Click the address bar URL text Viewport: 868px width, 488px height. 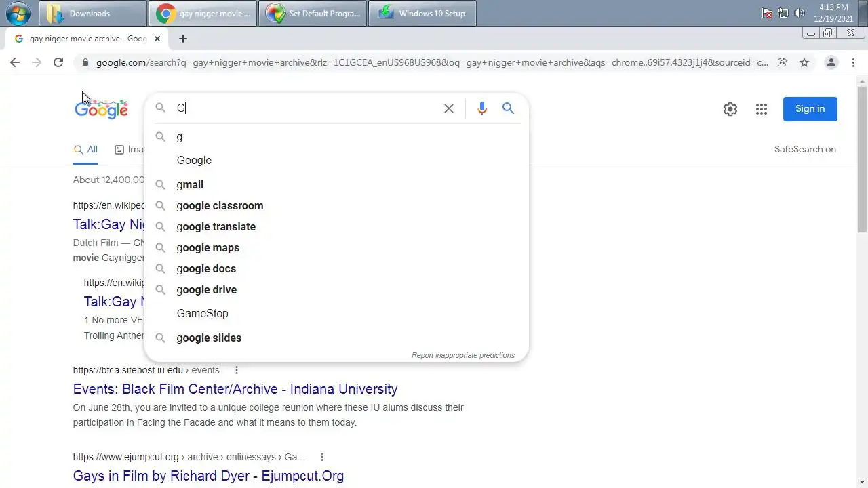[x=432, y=62]
